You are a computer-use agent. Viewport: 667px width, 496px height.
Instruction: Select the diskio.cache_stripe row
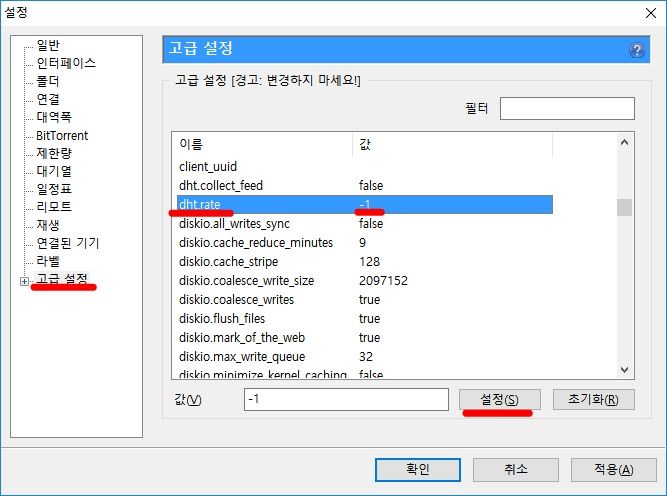(365, 262)
